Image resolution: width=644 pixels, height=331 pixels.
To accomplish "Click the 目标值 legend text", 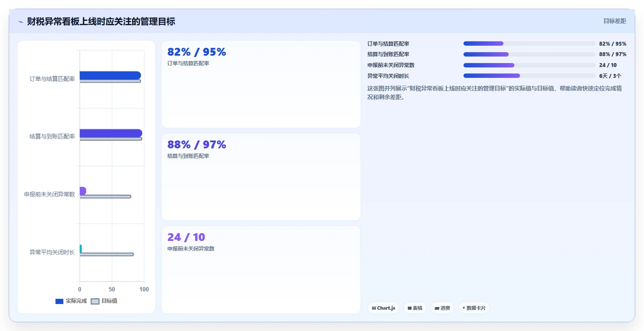I will 109,301.
